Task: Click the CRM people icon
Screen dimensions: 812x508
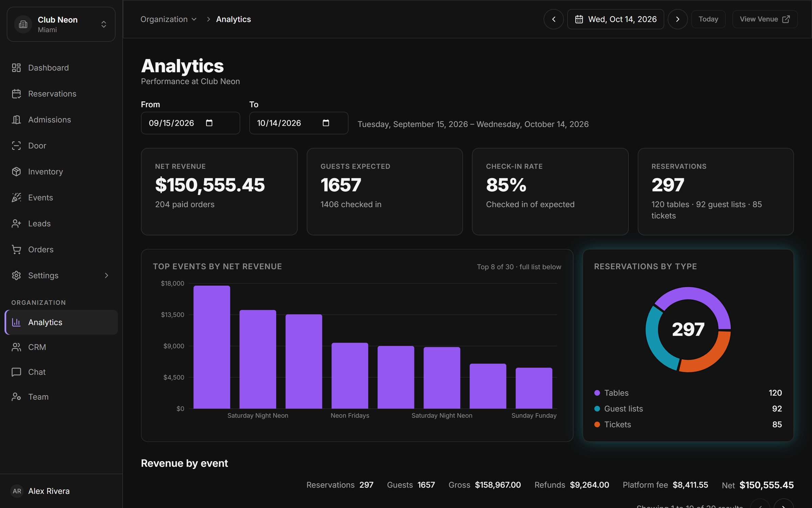Action: coord(16,347)
